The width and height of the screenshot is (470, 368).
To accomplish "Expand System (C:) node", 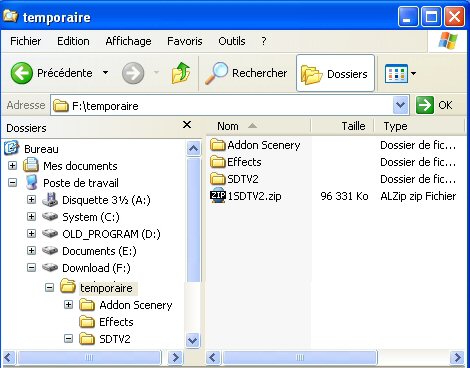I will click(31, 216).
